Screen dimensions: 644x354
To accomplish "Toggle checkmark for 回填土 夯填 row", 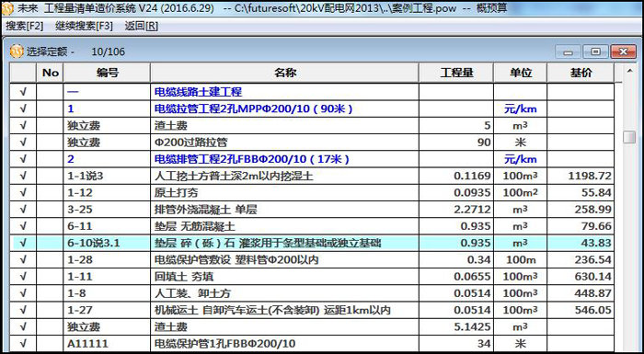I will tap(23, 277).
